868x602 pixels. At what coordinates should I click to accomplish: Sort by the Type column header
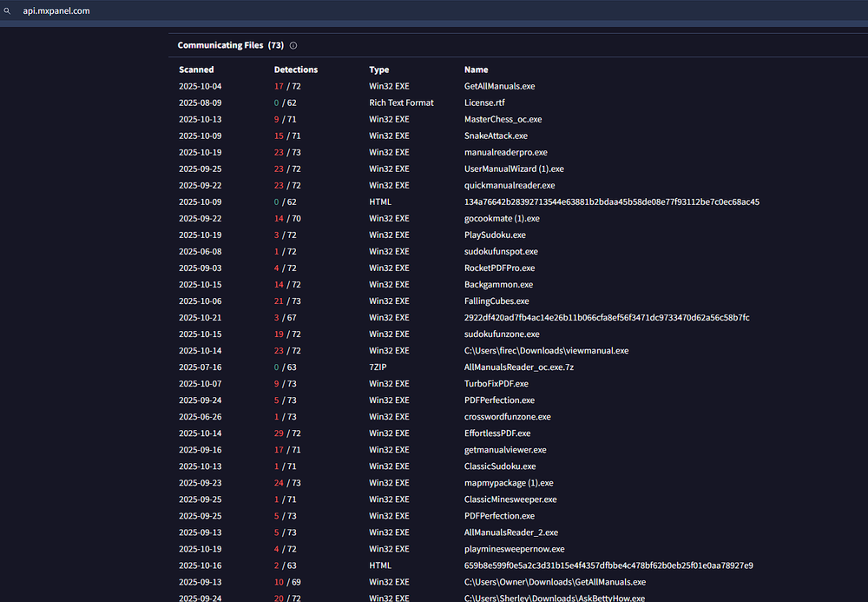[378, 69]
